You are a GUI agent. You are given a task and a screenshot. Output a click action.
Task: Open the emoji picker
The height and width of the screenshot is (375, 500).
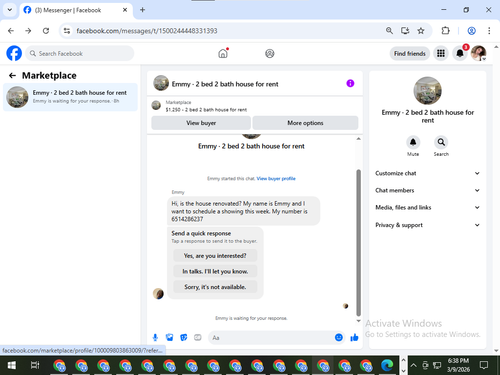tap(339, 337)
